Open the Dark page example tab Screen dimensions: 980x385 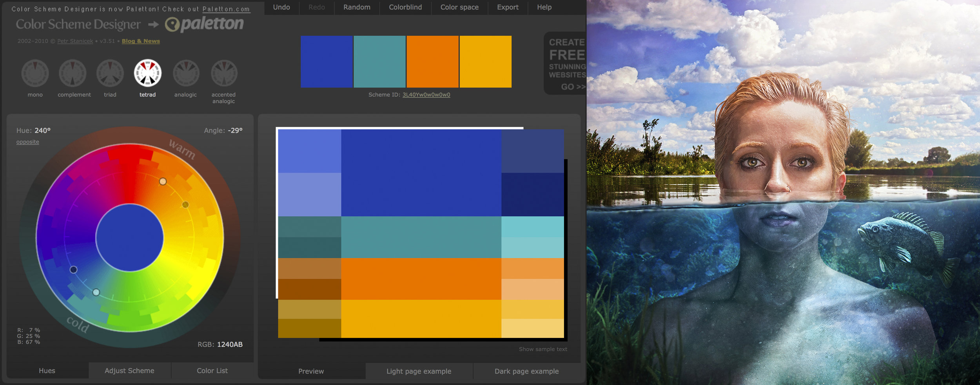point(526,371)
